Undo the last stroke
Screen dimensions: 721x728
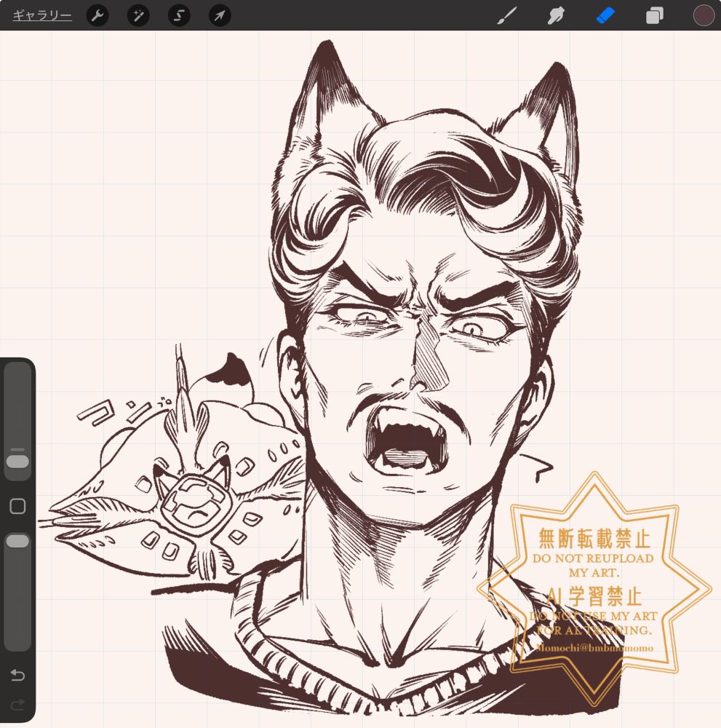[17, 674]
